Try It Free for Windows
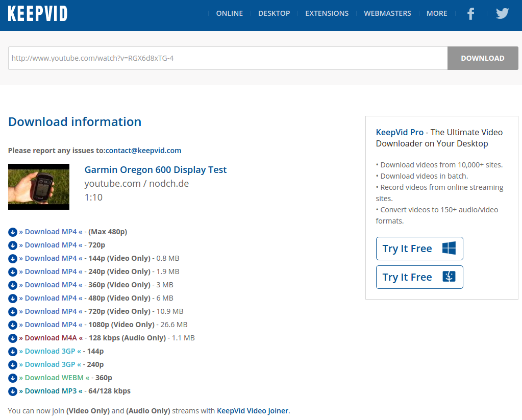The height and width of the screenshot is (420, 522). pyautogui.click(x=419, y=249)
